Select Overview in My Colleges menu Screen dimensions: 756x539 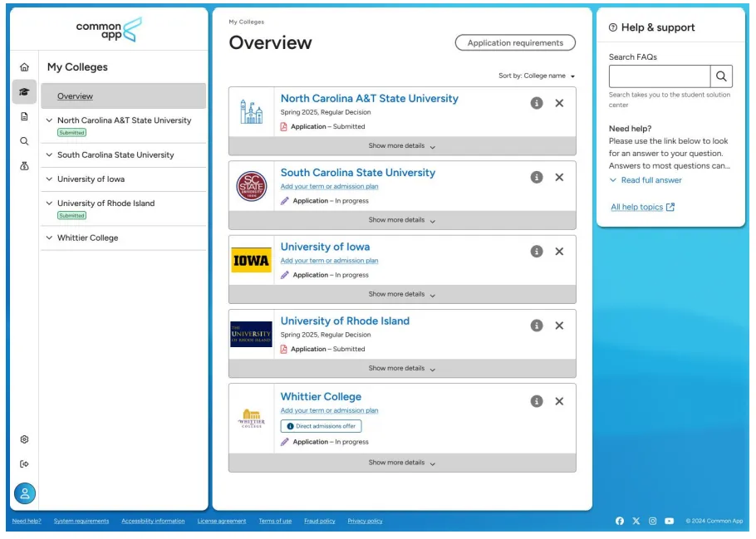124,96
